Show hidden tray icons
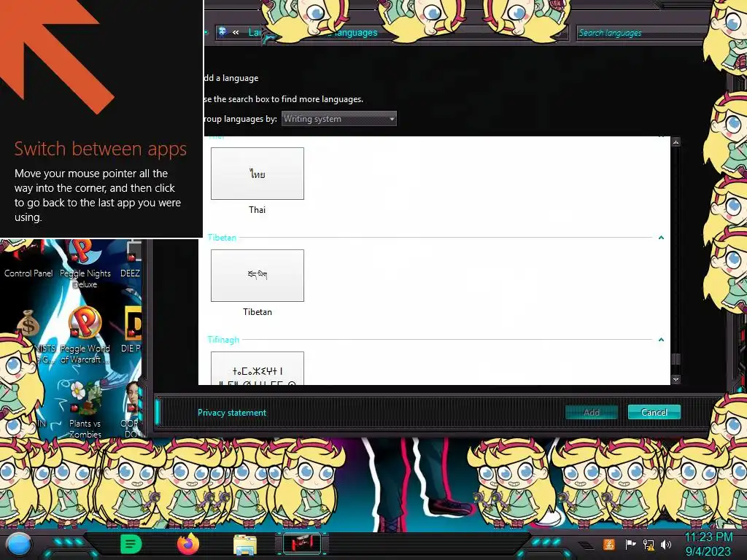 (587, 545)
